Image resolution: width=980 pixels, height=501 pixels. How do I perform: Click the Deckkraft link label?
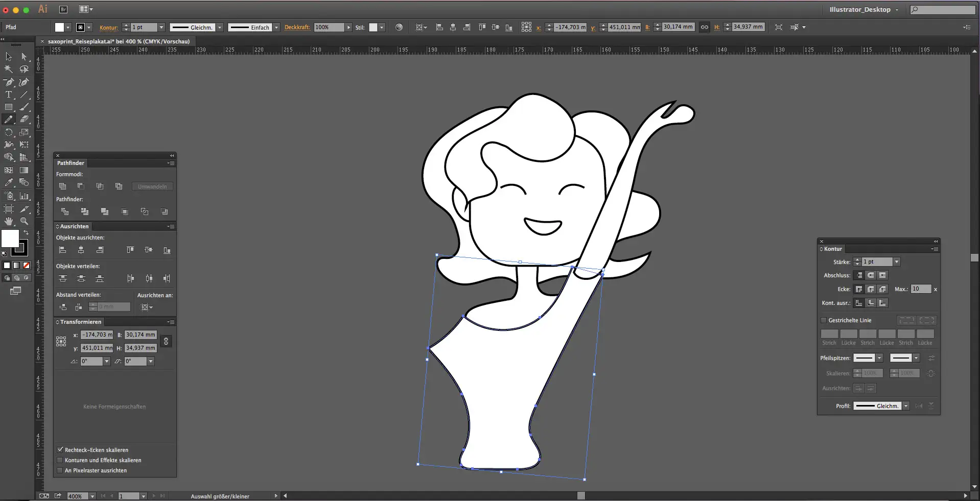click(297, 28)
